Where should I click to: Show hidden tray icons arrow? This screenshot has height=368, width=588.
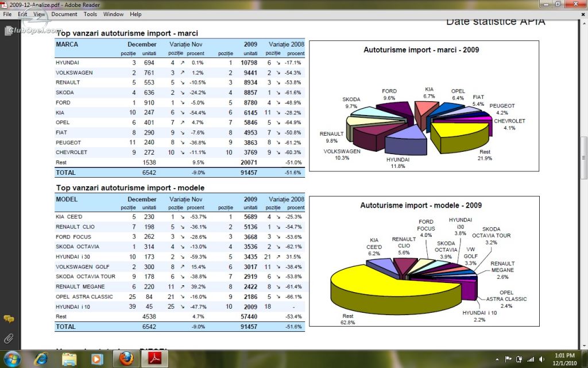coord(497,359)
